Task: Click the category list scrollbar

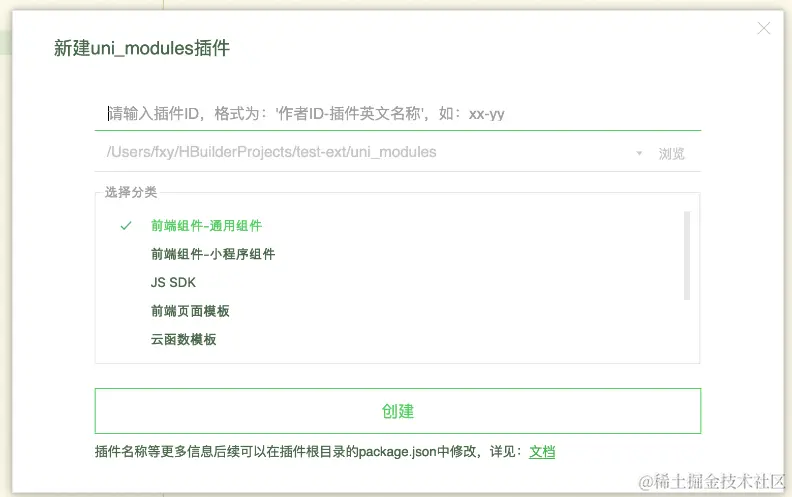Action: click(x=687, y=256)
